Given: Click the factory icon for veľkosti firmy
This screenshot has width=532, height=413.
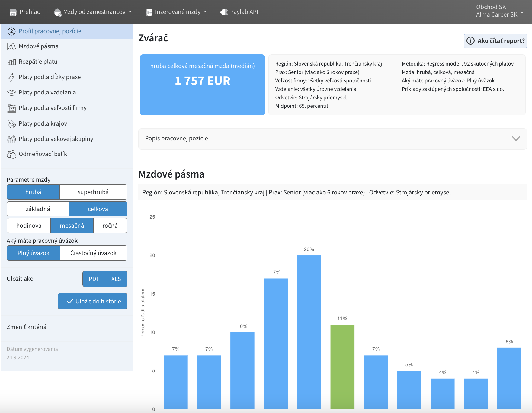Looking at the screenshot, I should click(x=11, y=108).
